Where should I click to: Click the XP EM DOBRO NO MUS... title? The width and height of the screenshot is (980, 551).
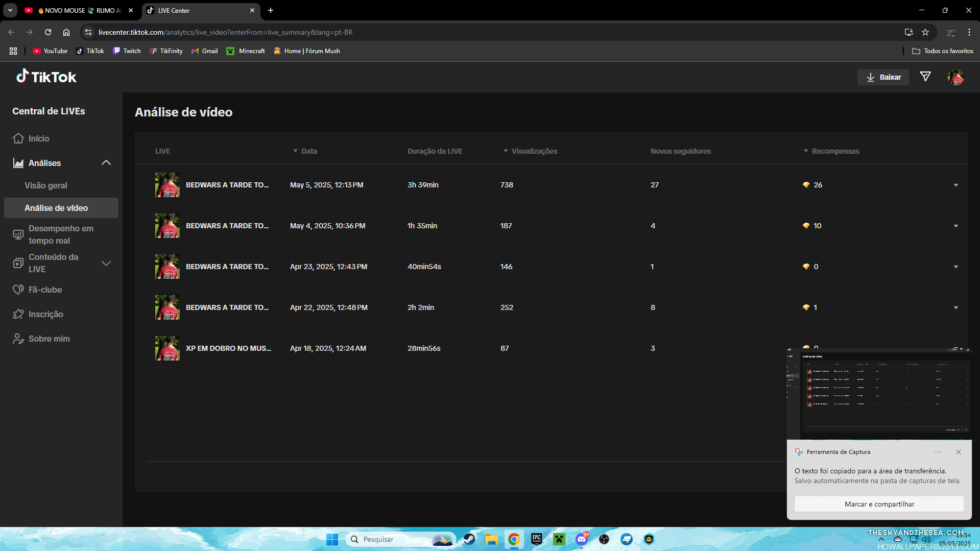[x=228, y=348]
